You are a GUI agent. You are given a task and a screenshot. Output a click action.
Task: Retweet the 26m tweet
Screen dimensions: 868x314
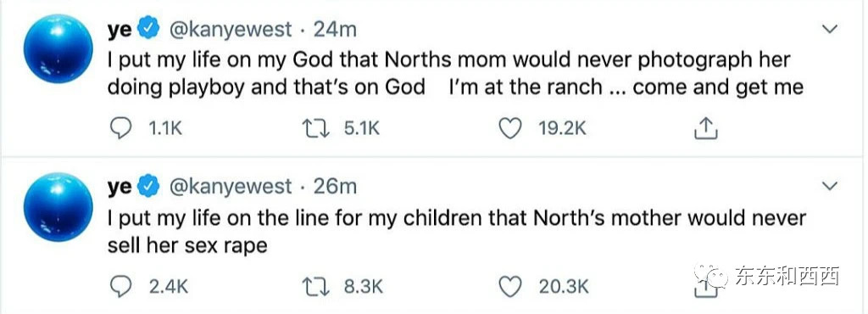(315, 286)
